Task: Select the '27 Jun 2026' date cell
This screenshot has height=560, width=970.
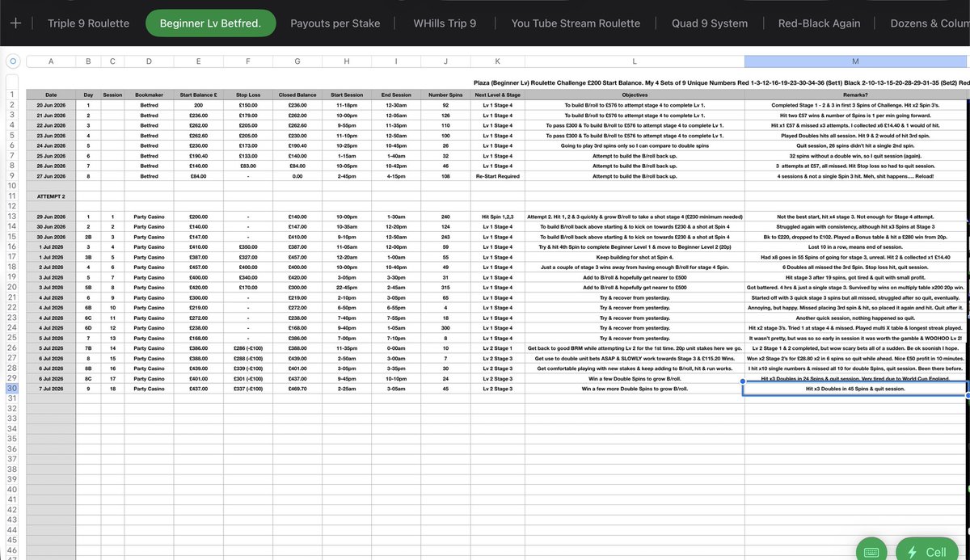Action: (x=51, y=175)
